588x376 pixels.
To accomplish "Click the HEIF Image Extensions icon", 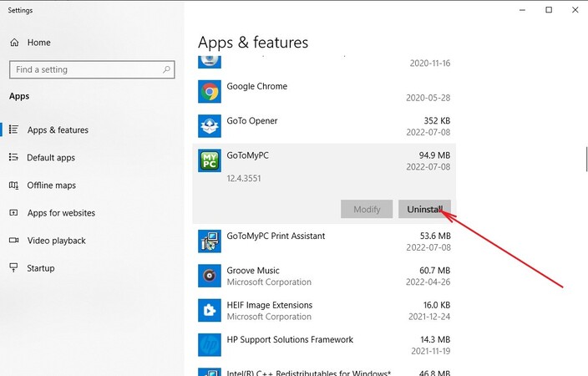I will (210, 310).
